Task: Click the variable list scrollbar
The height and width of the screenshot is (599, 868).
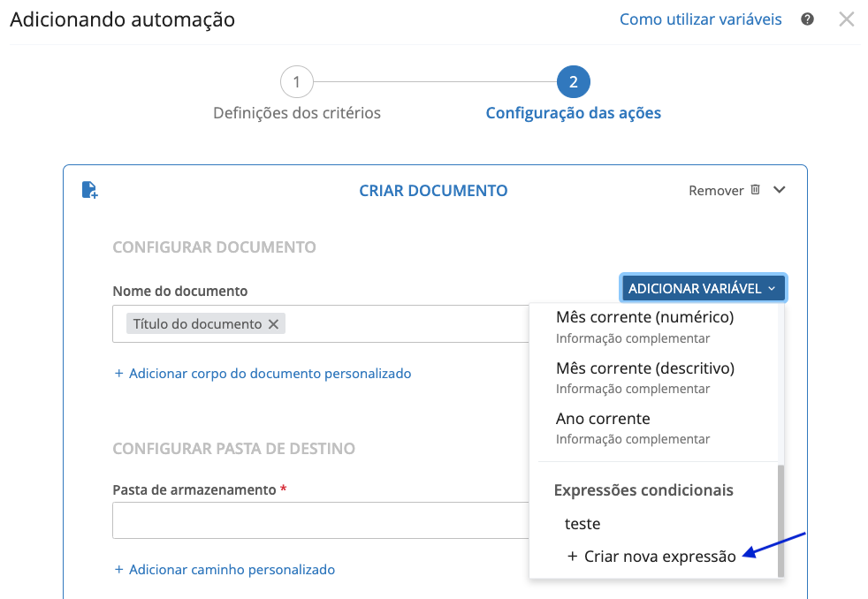Action: [x=780, y=519]
